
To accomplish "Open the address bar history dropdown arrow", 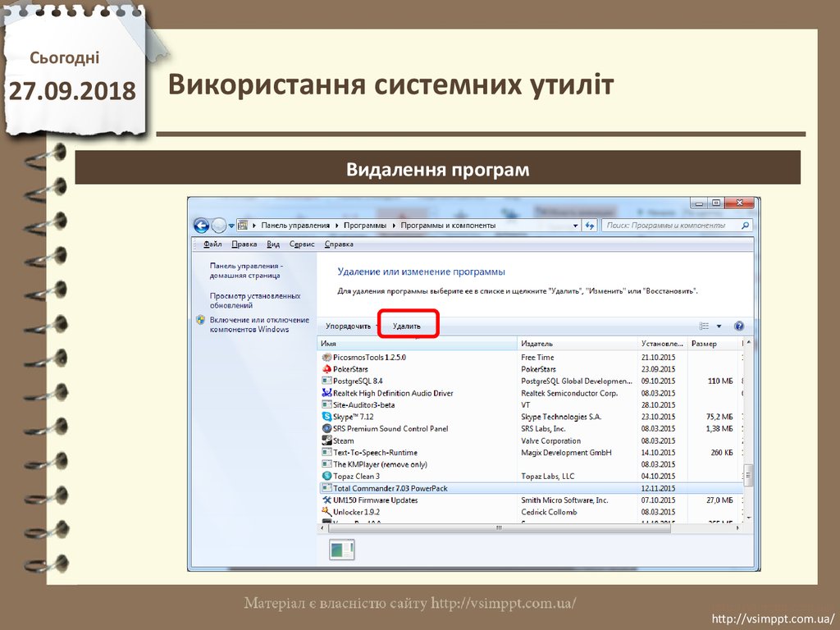I will [x=573, y=225].
